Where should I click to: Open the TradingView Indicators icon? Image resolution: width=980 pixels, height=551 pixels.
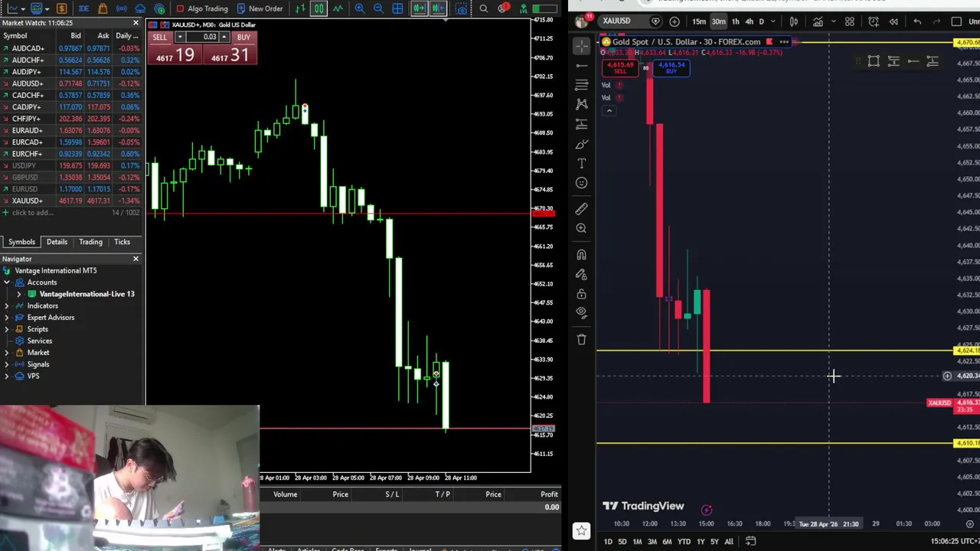(x=818, y=21)
